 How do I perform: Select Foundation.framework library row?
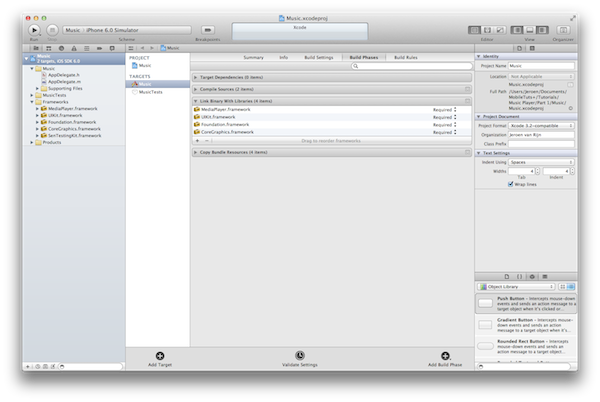(x=331, y=125)
